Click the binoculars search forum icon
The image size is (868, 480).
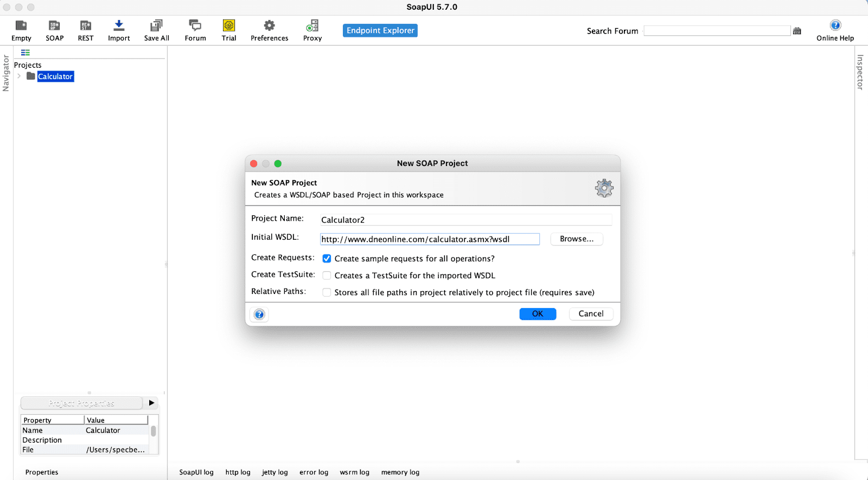tap(797, 31)
